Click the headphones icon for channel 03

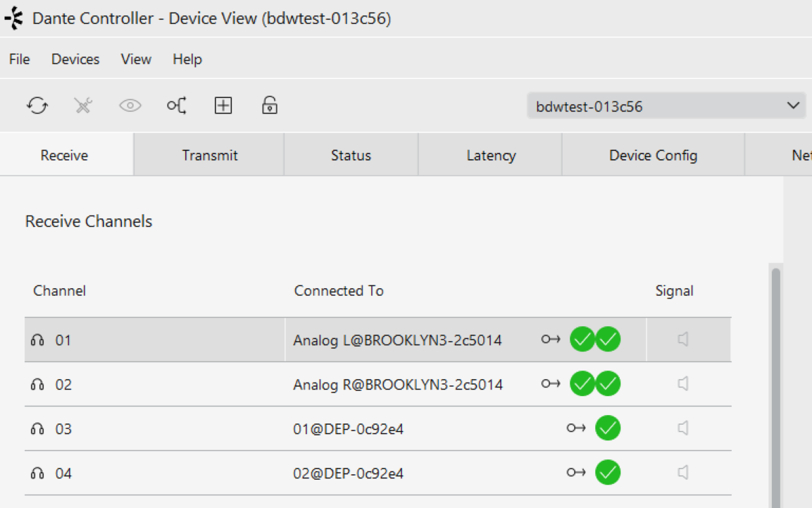(37, 429)
